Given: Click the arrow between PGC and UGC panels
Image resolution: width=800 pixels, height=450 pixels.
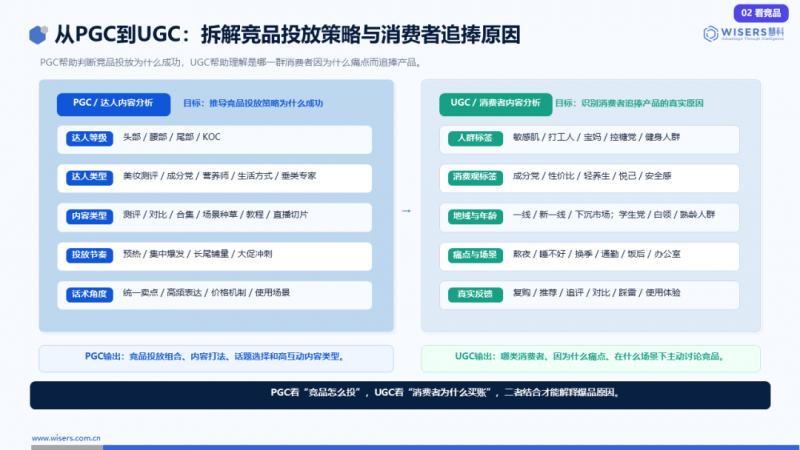Looking at the screenshot, I should pyautogui.click(x=406, y=211).
